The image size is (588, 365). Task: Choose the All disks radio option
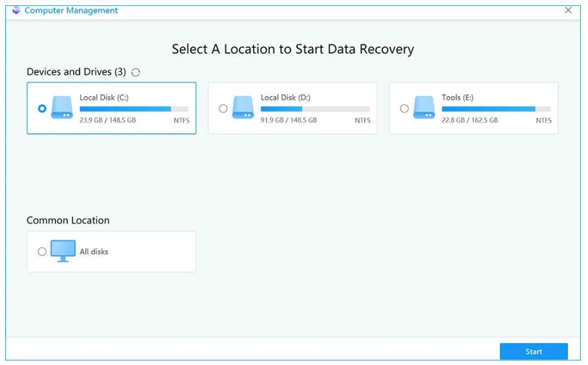click(42, 252)
